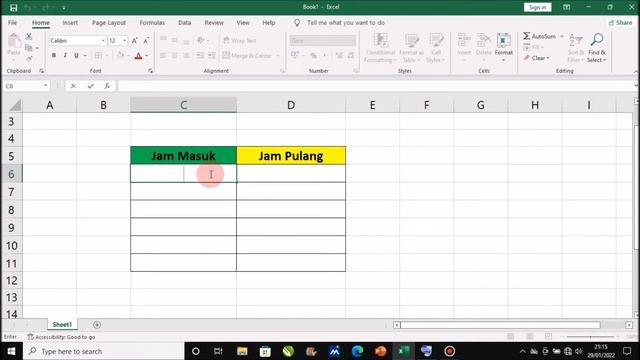The height and width of the screenshot is (360, 640).
Task: Open the Clipboard group dialog launcher
Action: pyautogui.click(x=41, y=71)
